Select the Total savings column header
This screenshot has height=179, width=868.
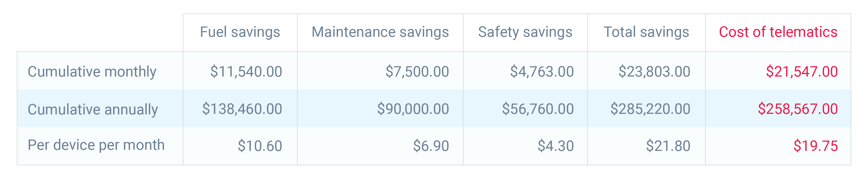point(646,32)
